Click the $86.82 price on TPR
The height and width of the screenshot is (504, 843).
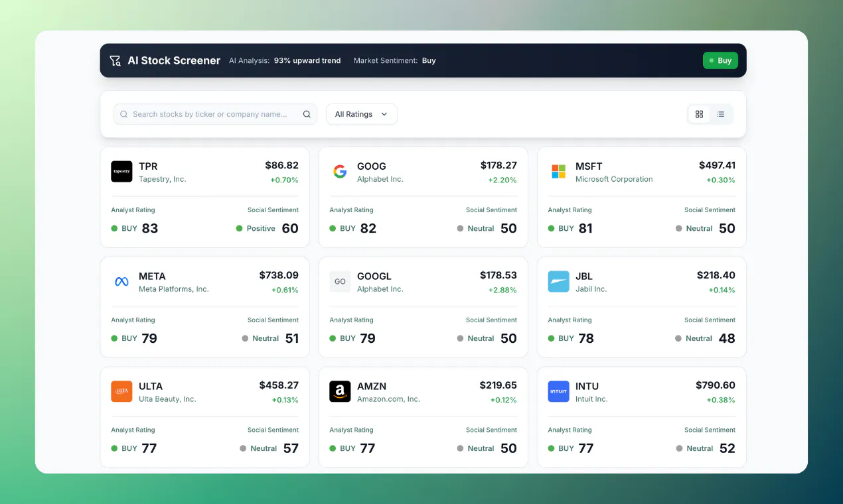pos(281,165)
